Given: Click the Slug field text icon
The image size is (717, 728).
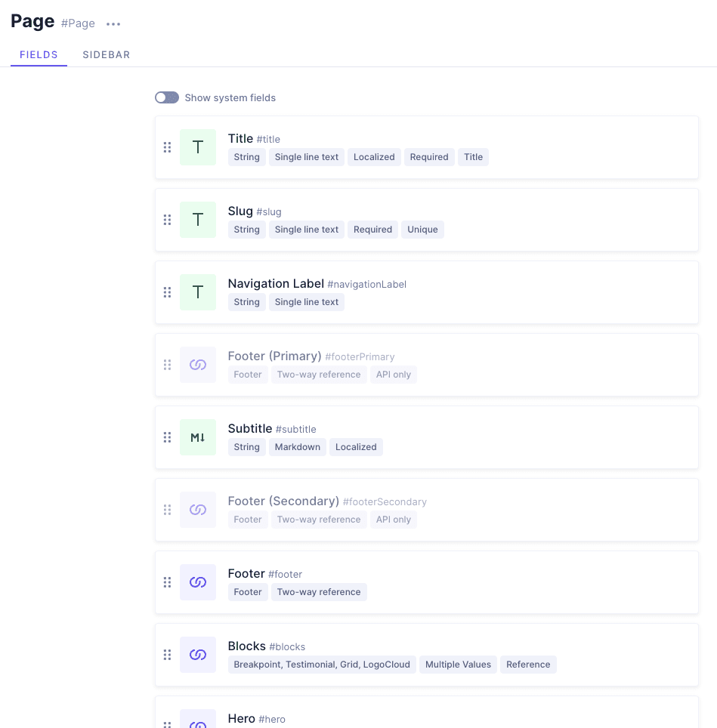Looking at the screenshot, I should [x=198, y=220].
